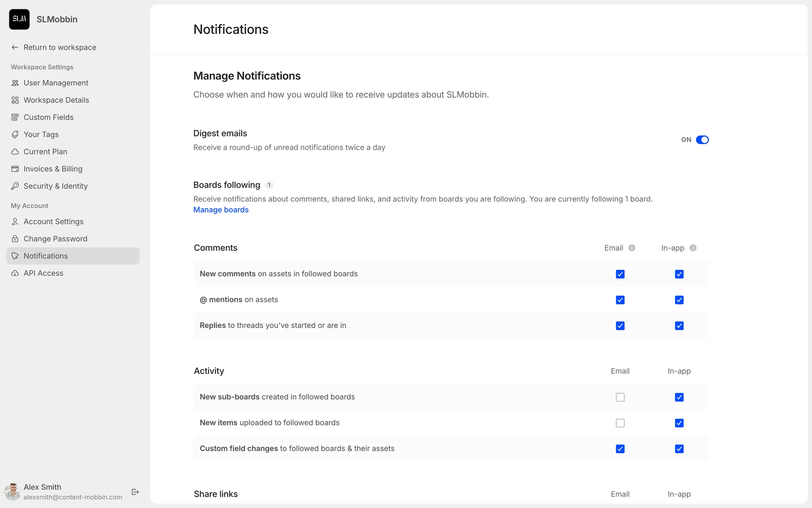
Task: Click the info icon beside In-app column header
Action: [x=693, y=248]
